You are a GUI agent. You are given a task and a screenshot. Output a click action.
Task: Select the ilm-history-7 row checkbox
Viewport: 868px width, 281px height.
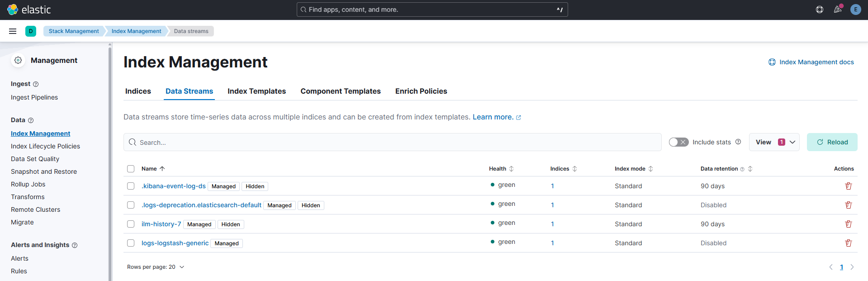click(x=131, y=224)
